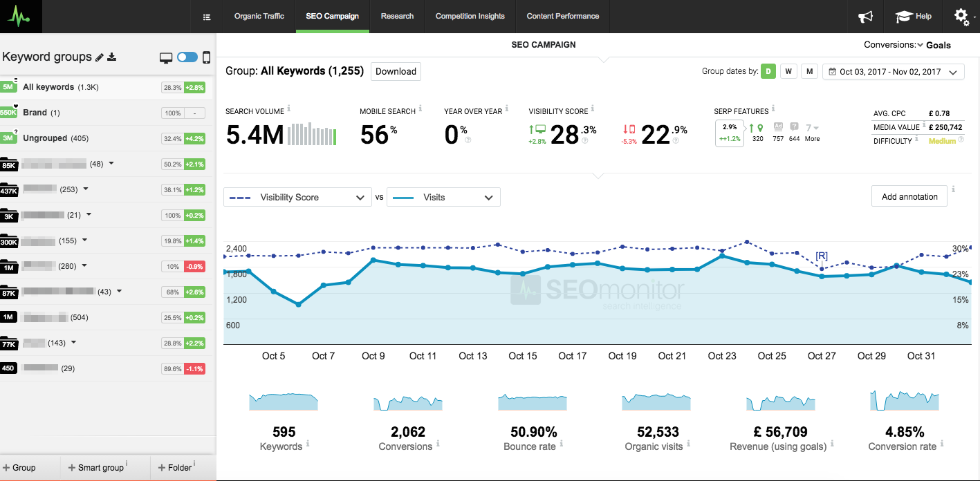Open the Visibility Score metric dropdown

297,198
